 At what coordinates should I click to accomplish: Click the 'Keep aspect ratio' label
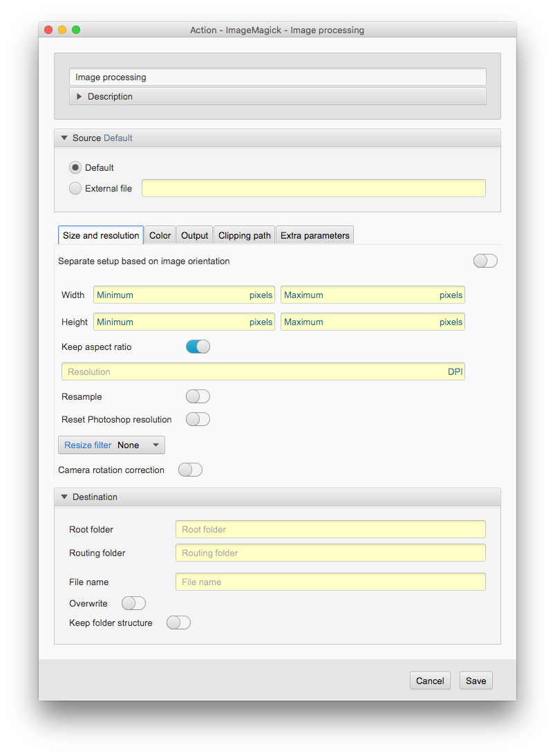click(96, 347)
